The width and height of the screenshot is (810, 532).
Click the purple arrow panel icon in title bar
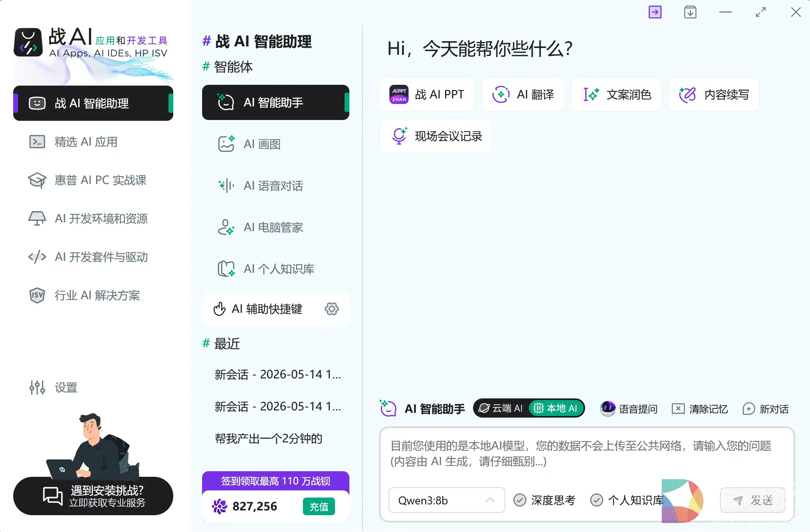(x=655, y=12)
